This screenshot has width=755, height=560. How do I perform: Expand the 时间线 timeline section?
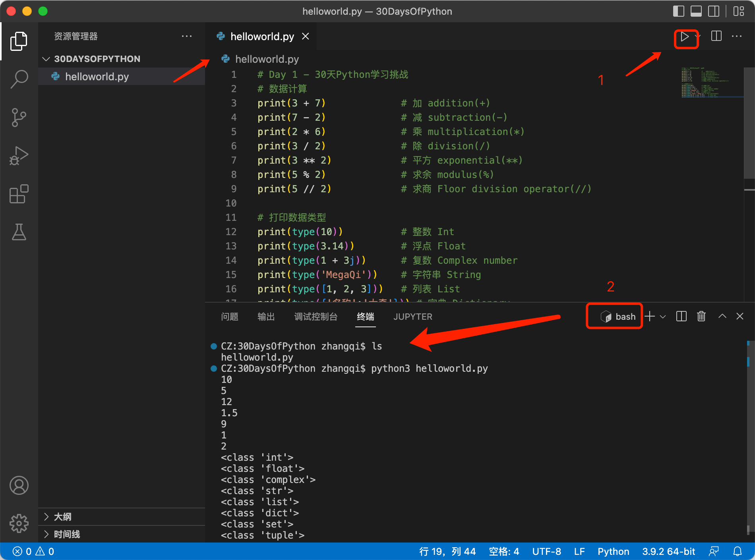click(x=122, y=534)
